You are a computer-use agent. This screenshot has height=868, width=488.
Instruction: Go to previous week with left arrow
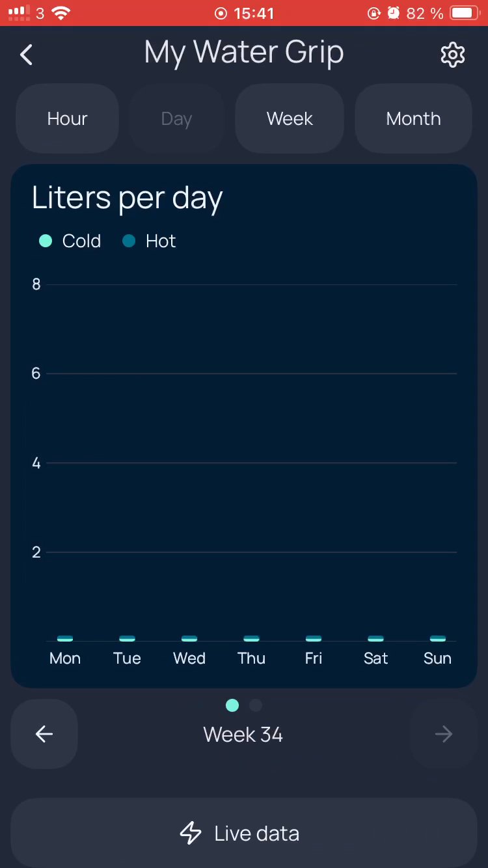click(x=44, y=734)
